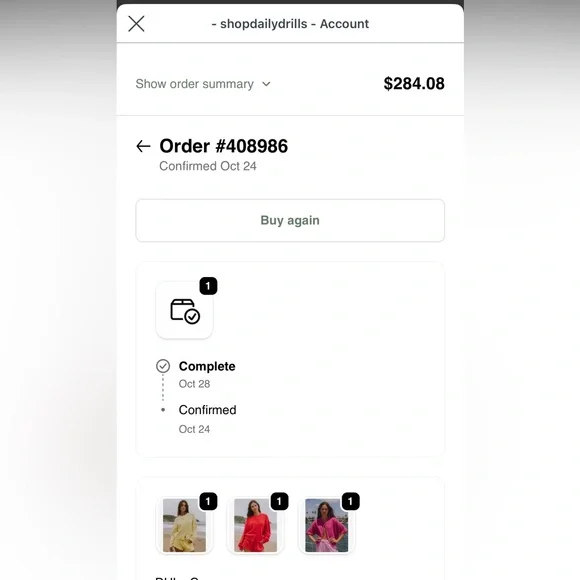
Task: Expand the order summary chevron
Action: 266,84
